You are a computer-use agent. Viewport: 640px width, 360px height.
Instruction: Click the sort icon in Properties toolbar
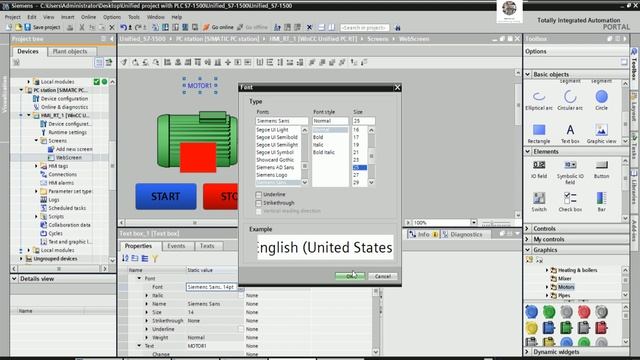(125, 258)
